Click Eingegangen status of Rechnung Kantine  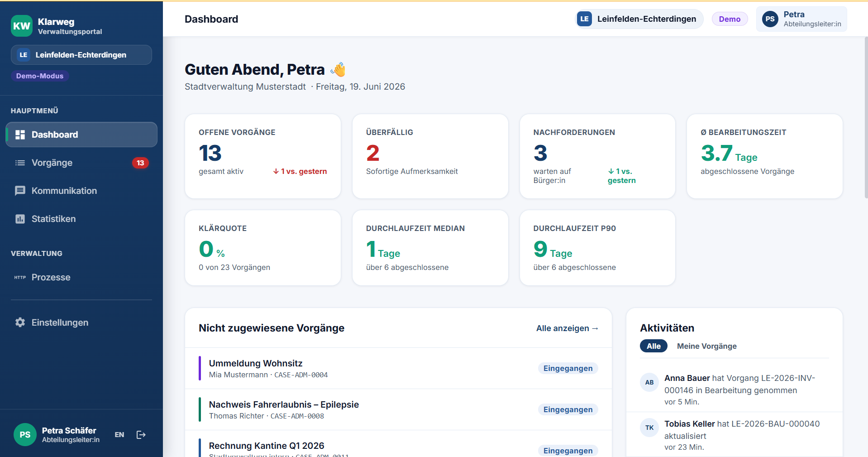point(568,451)
